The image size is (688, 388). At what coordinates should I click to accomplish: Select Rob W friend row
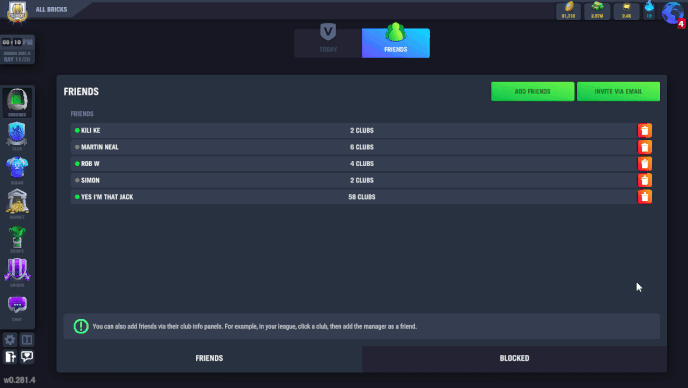point(361,164)
